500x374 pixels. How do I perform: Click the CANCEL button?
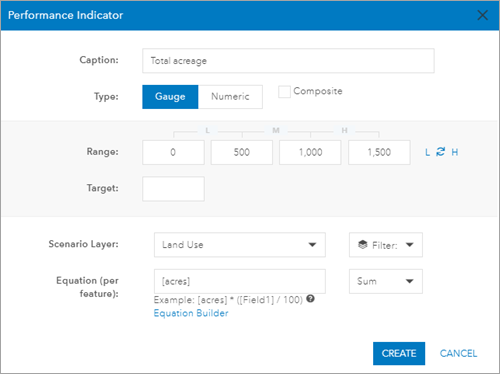pos(458,353)
